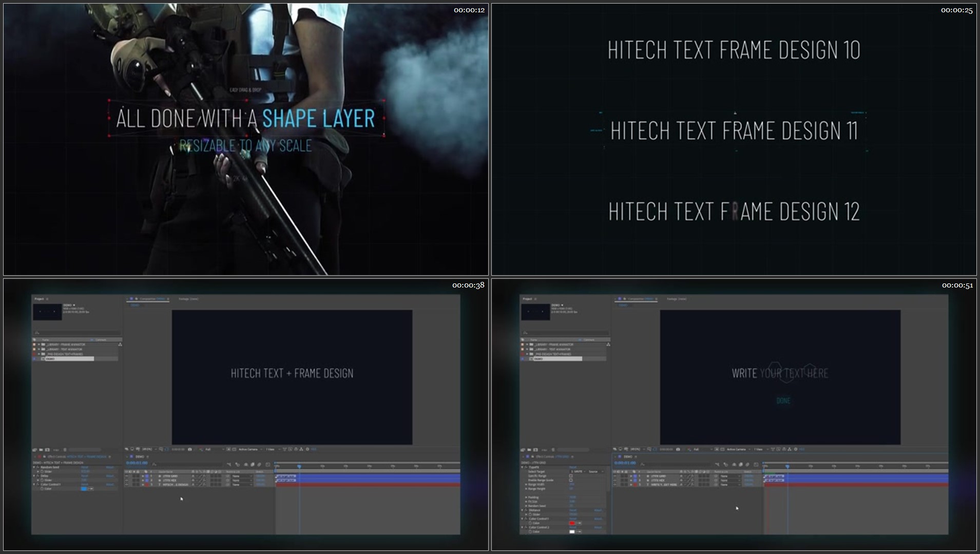Click the red Color Control1 swatch
The height and width of the screenshot is (554, 980).
[x=572, y=523]
